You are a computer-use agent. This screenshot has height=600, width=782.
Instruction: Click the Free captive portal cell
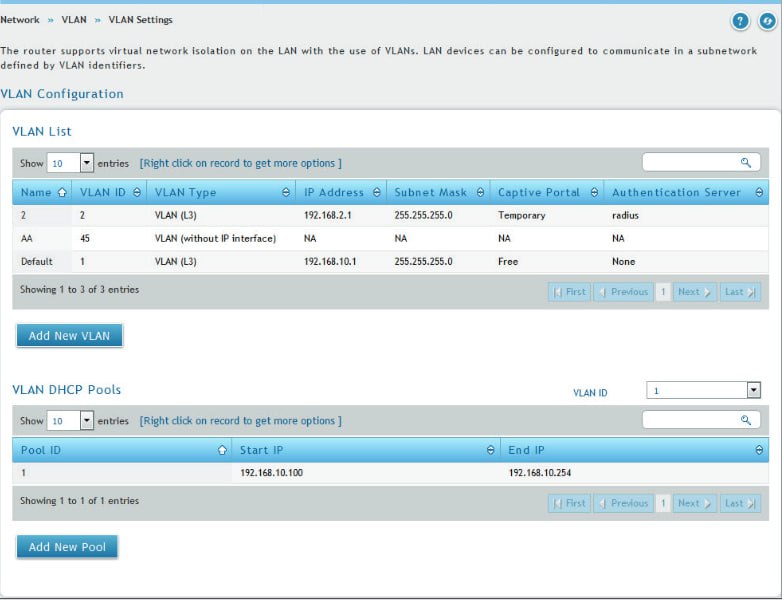click(x=508, y=261)
